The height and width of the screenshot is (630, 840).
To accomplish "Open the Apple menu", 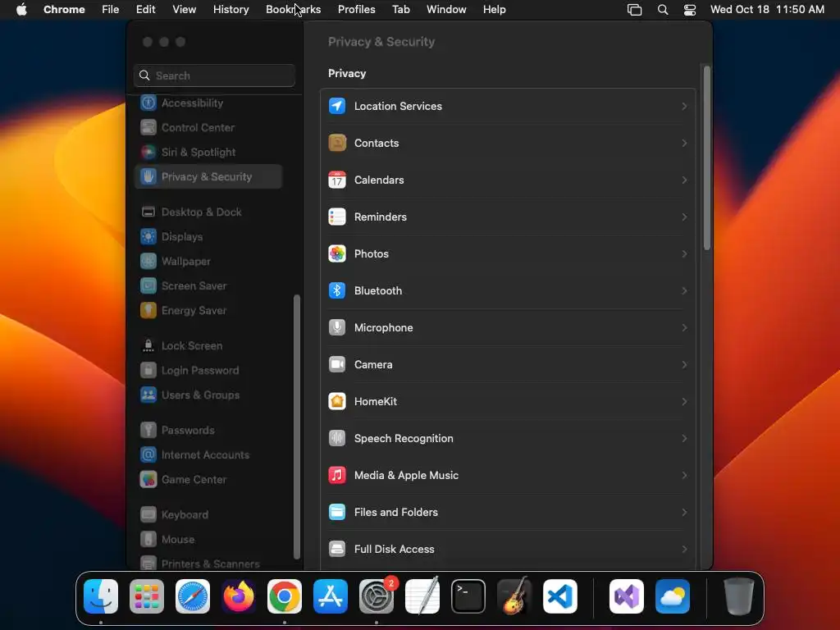I will (x=21, y=9).
